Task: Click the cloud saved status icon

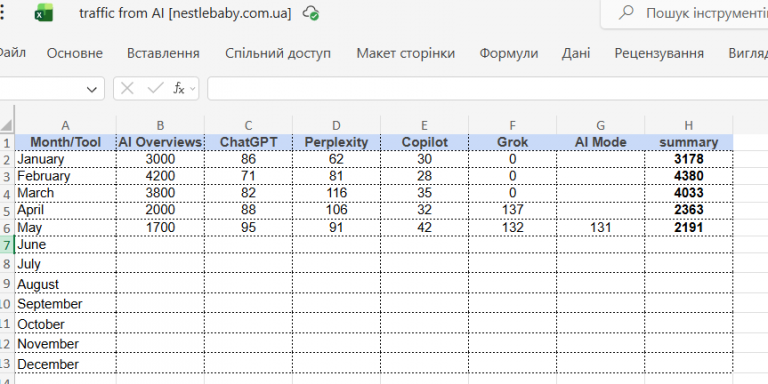Action: (x=311, y=13)
